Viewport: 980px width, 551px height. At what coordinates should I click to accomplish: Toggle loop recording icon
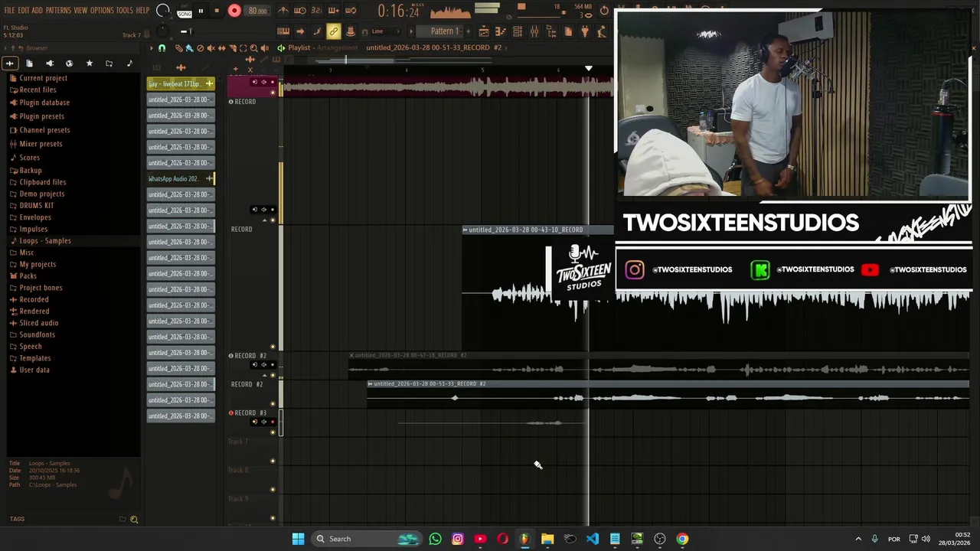351,11
